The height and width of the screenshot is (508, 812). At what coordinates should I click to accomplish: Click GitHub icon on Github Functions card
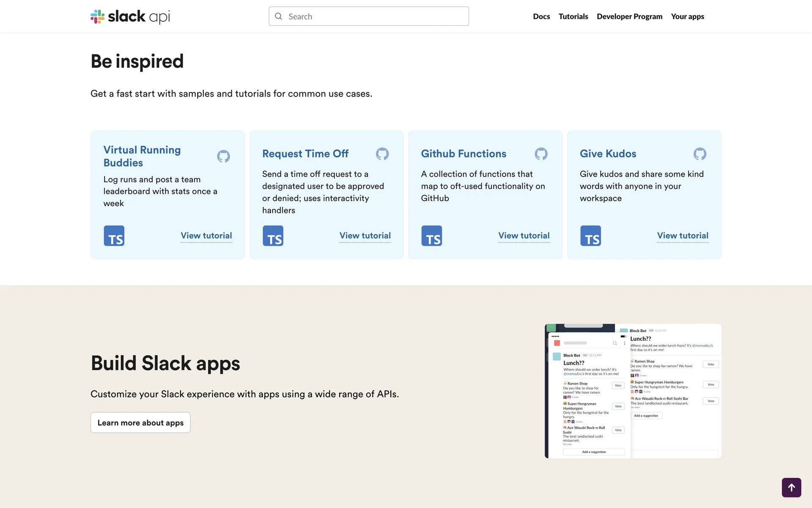541,154
